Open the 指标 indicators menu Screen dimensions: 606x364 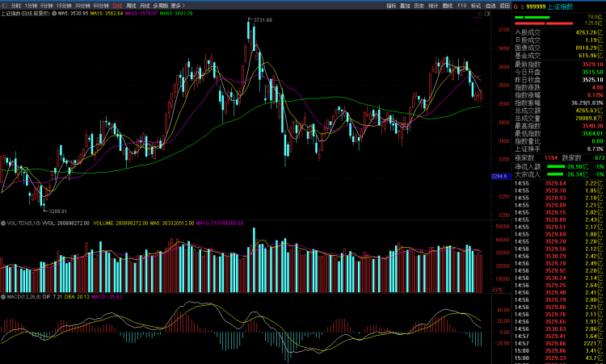[391, 5]
